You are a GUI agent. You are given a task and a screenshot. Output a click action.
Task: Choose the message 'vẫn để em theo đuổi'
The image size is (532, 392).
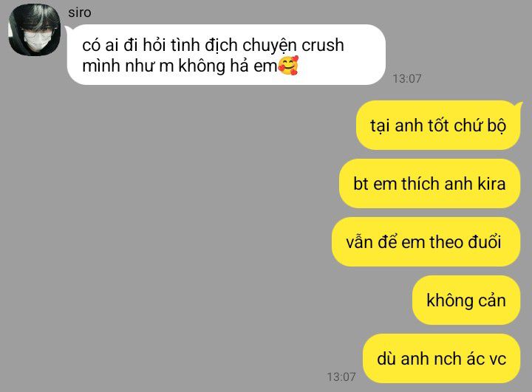pos(426,242)
